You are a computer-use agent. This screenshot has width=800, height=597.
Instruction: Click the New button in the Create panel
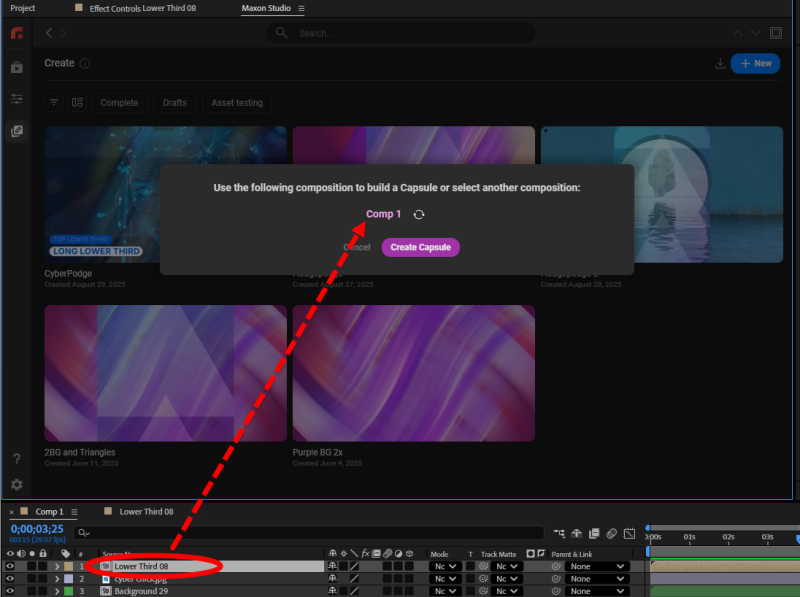pyautogui.click(x=755, y=63)
